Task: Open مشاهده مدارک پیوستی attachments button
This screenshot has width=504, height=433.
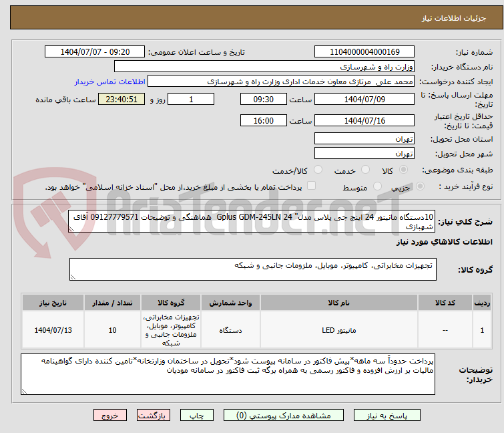Action: tap(286, 415)
